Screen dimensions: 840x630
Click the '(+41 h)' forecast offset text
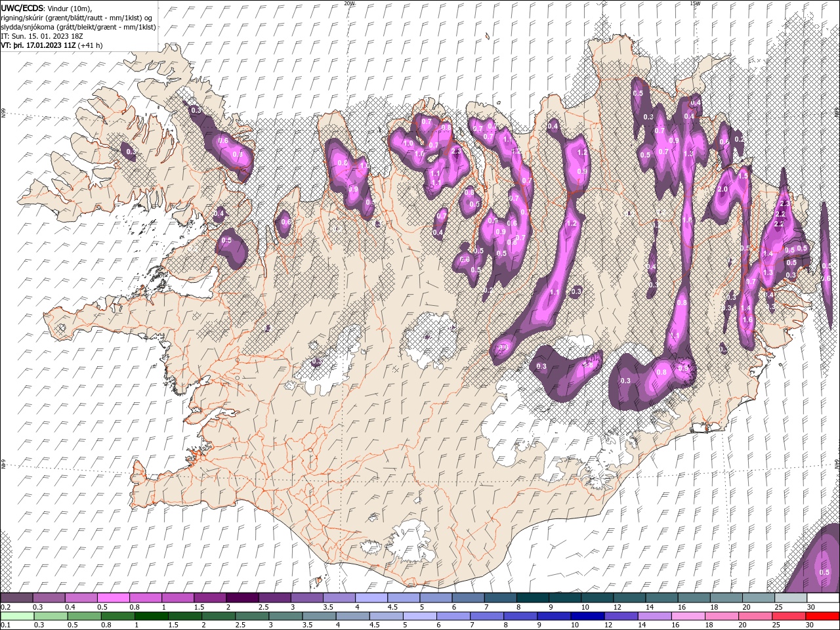pyautogui.click(x=90, y=45)
